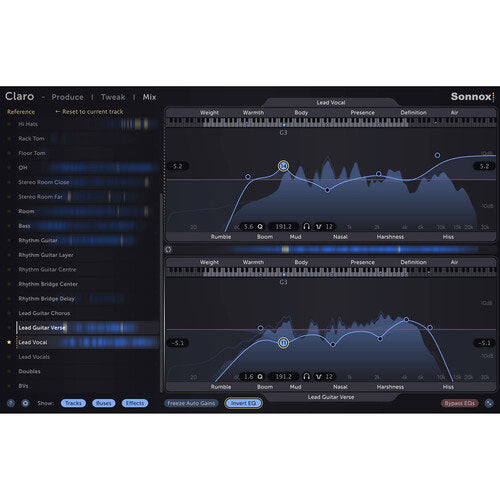The width and height of the screenshot is (500, 500).
Task: Click the Mud label under Lead Vocal EQ
Action: pos(295,237)
